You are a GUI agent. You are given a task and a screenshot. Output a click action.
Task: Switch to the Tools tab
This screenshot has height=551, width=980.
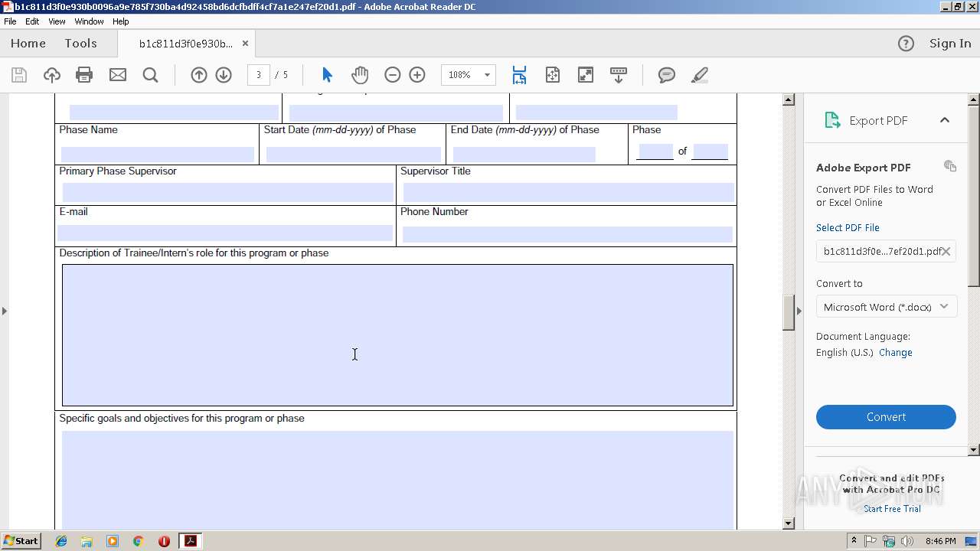point(80,44)
